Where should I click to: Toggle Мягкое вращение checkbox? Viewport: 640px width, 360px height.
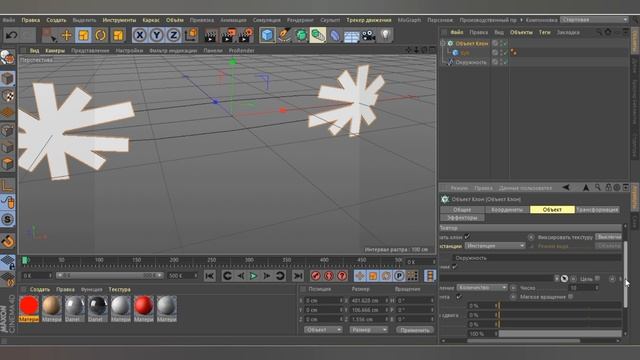tap(571, 297)
